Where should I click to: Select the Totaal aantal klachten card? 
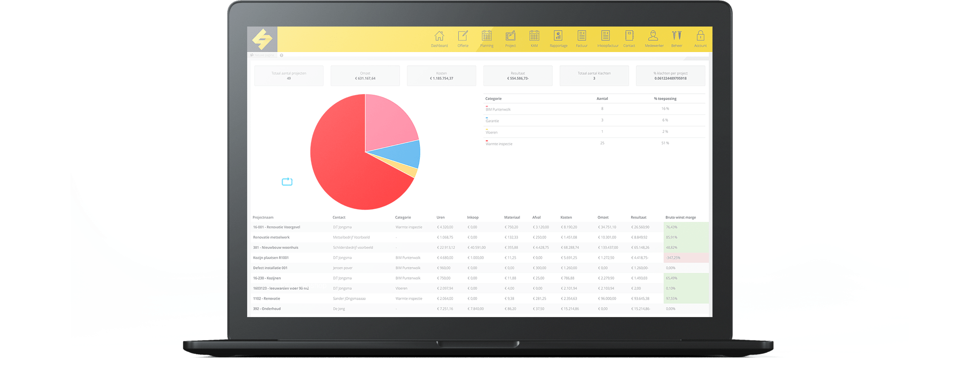click(x=594, y=76)
